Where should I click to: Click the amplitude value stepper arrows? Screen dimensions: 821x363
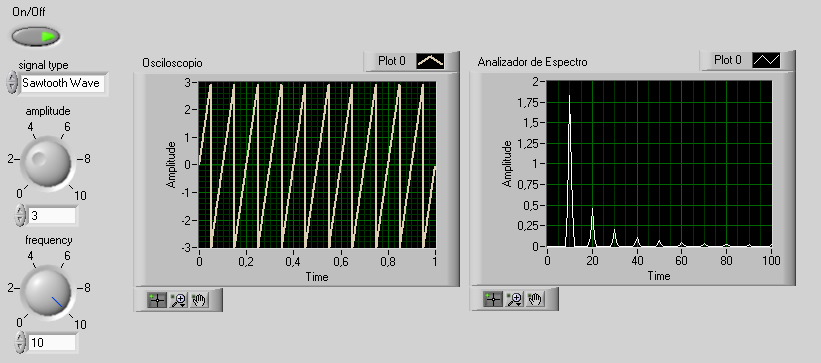[20, 215]
